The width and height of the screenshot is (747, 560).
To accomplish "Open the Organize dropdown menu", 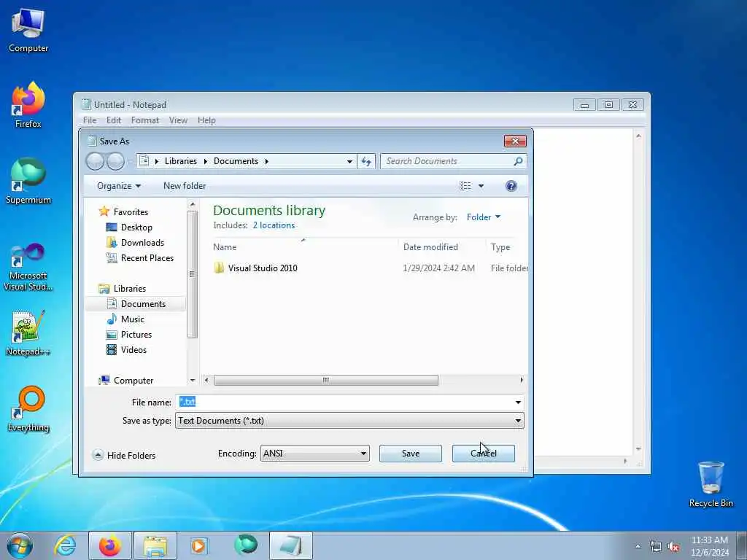I will 119,186.
